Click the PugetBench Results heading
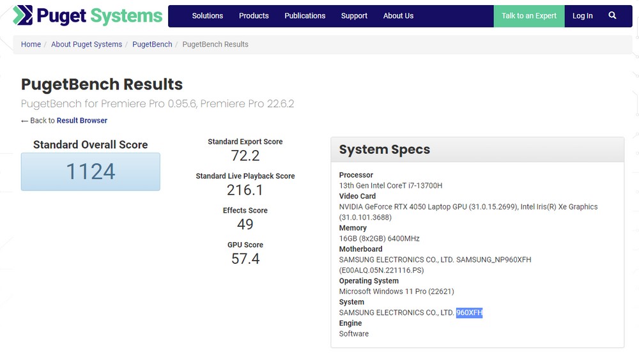The width and height of the screenshot is (639, 364). point(102,84)
